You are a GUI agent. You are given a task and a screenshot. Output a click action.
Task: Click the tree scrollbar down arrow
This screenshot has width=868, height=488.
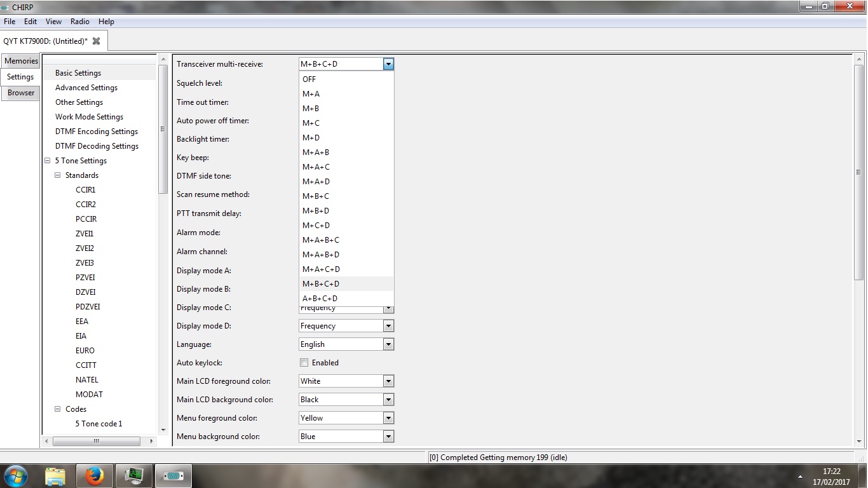click(x=163, y=430)
